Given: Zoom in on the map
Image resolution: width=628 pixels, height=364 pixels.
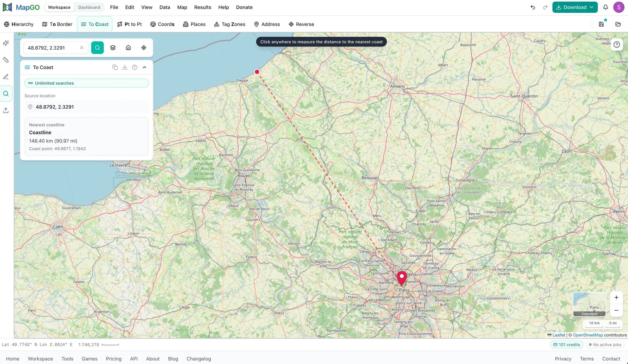Looking at the screenshot, I should pyautogui.click(x=616, y=297).
